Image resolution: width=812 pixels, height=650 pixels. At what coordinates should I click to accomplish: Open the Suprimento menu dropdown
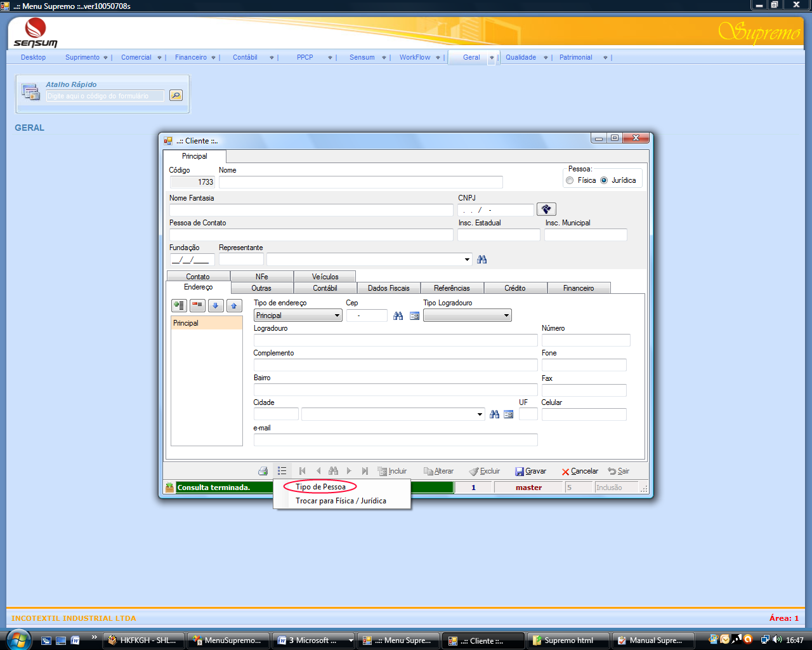tap(105, 58)
